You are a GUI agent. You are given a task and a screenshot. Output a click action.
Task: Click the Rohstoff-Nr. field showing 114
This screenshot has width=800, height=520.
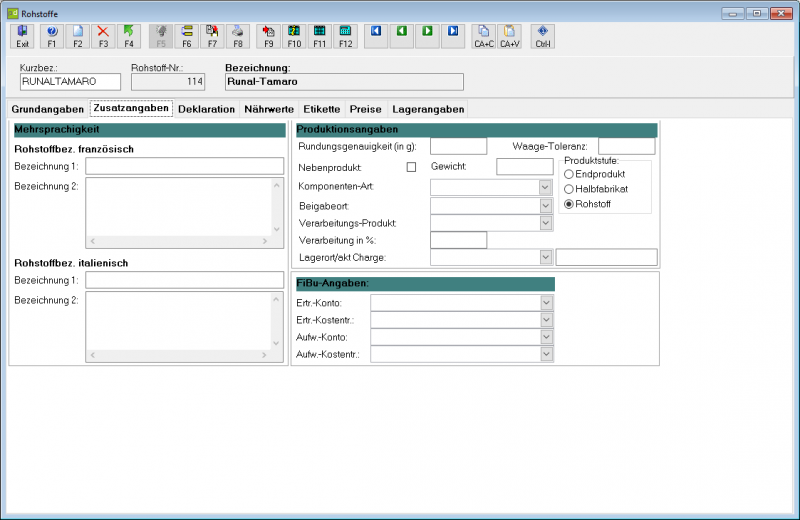pos(168,82)
